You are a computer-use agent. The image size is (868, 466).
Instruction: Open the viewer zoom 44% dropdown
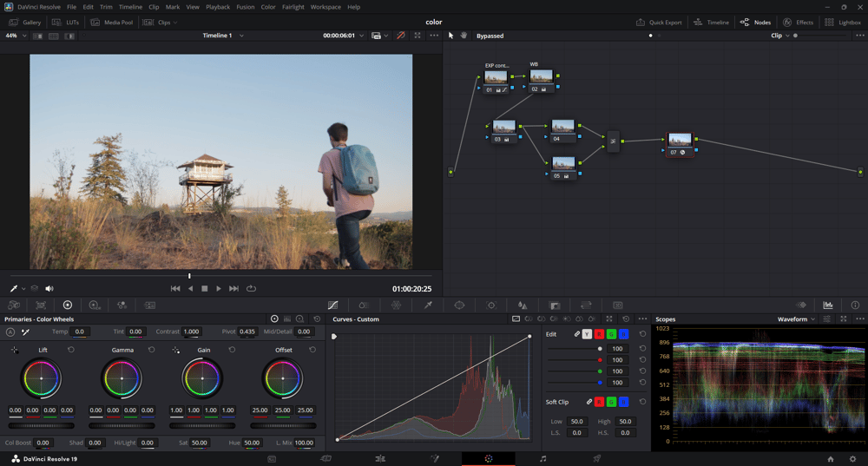click(x=16, y=36)
